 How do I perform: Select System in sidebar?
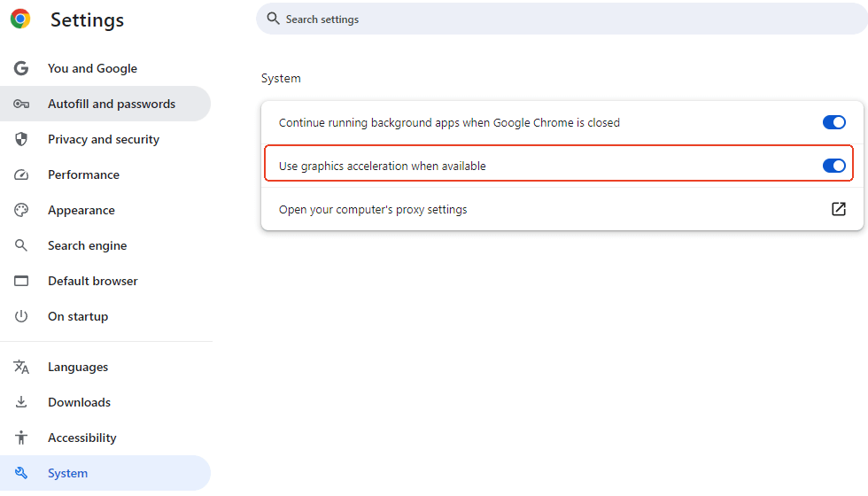pos(105,473)
